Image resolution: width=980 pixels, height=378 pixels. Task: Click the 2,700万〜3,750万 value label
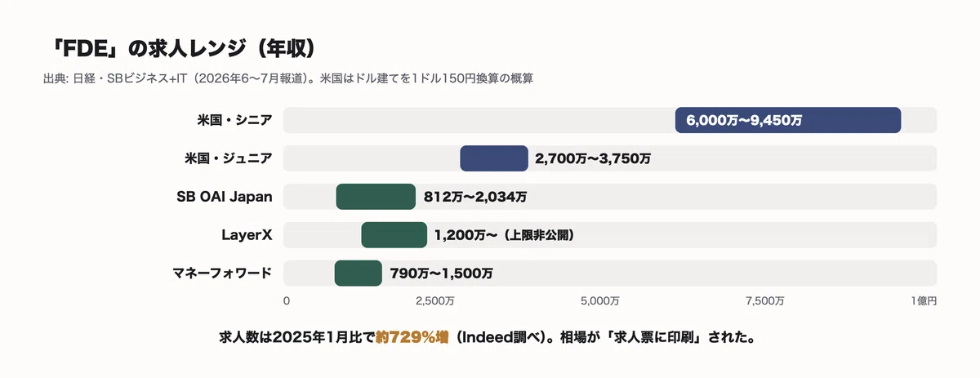point(593,159)
